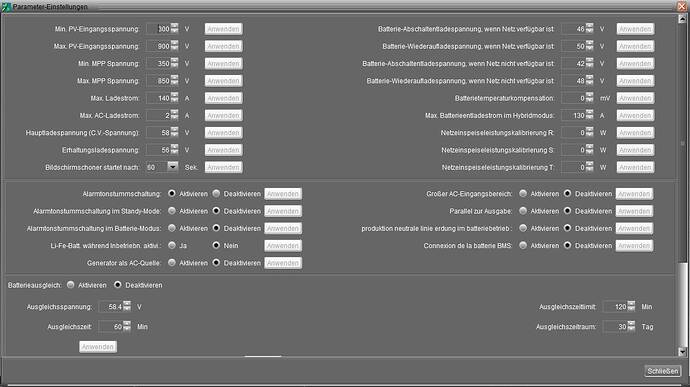The height and width of the screenshot is (387, 690).
Task: Click the vertical scrollbar up arrow
Action: 682,18
